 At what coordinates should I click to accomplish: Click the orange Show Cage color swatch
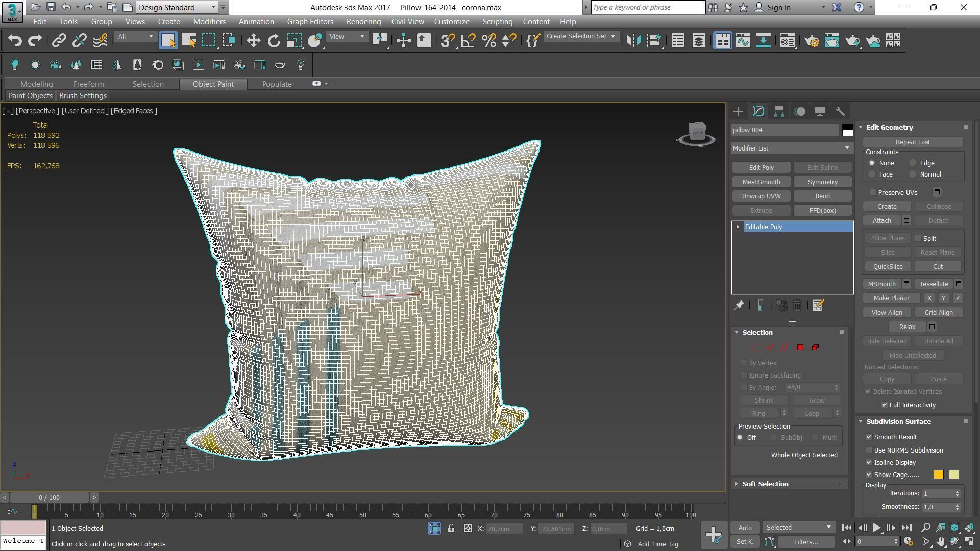click(x=938, y=475)
